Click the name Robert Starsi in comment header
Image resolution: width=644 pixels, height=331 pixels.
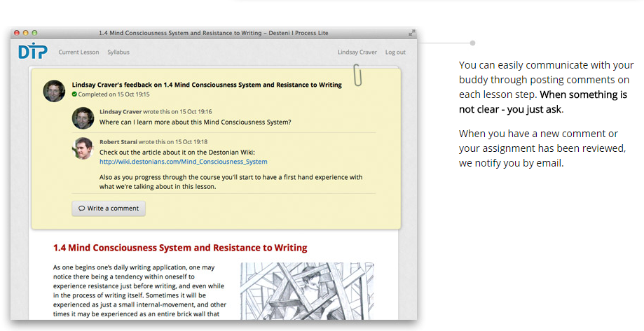click(x=118, y=142)
